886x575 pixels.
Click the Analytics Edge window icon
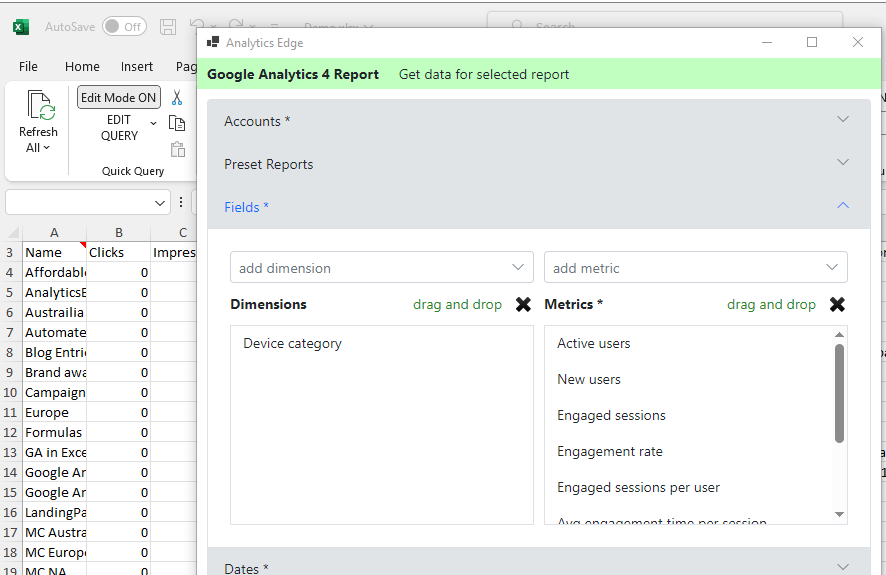pyautogui.click(x=213, y=42)
